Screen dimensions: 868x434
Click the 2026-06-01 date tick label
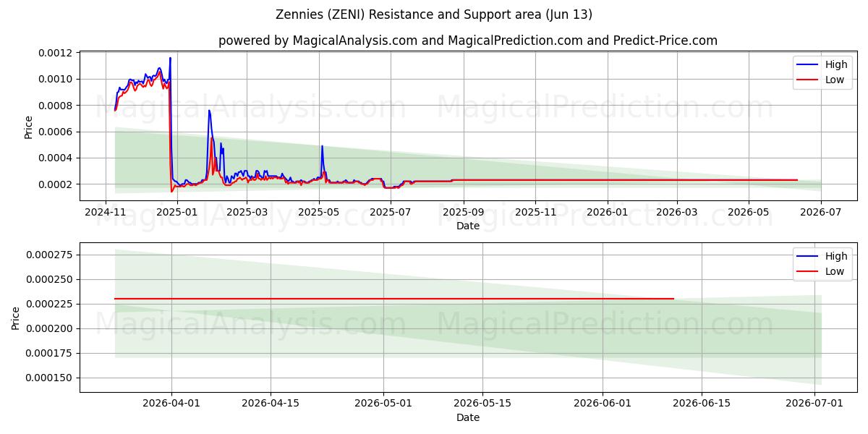(x=603, y=404)
